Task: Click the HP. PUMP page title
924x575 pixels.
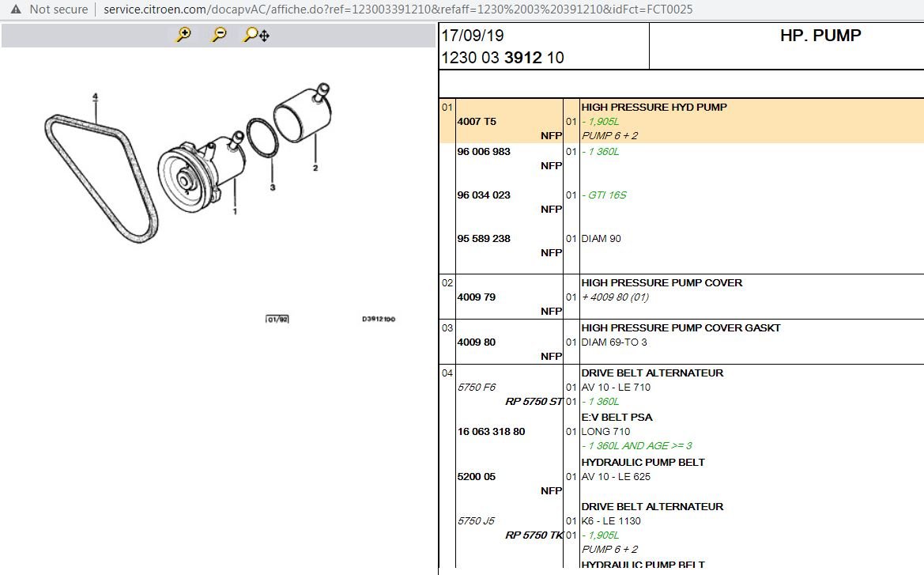Action: [820, 36]
